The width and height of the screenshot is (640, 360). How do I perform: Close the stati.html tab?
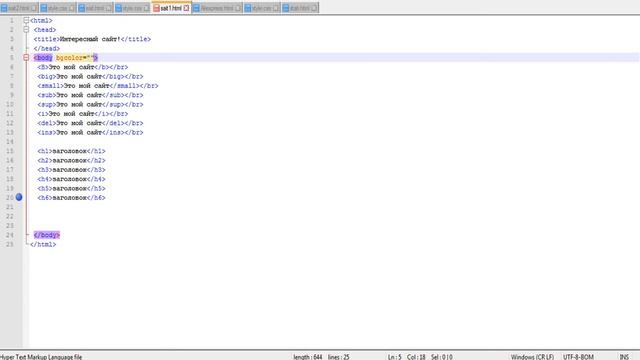coord(314,8)
